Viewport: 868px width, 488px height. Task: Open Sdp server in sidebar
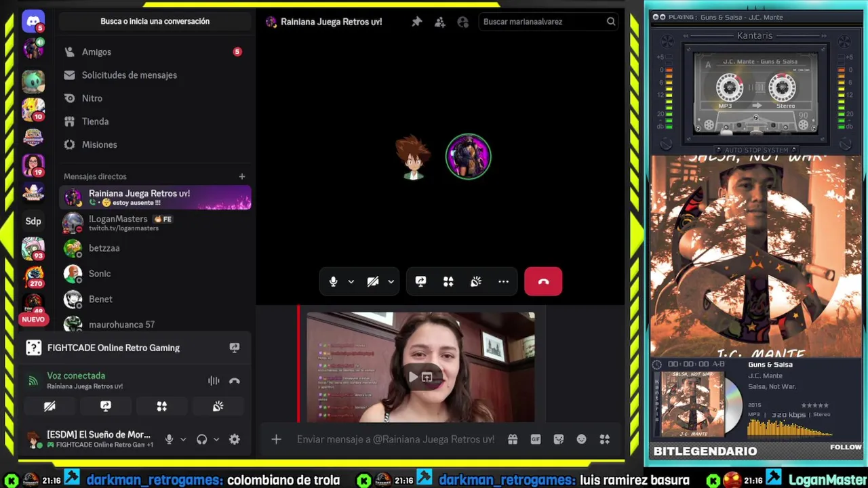click(33, 221)
